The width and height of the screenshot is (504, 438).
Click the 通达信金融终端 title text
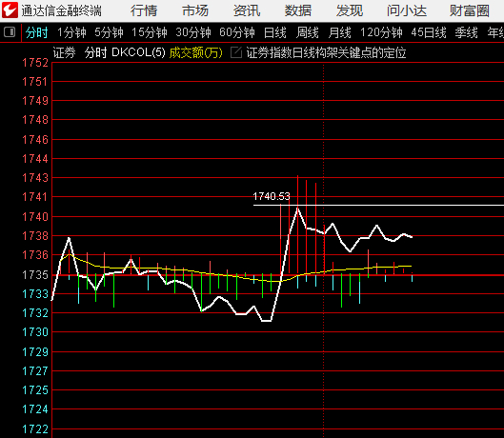pos(61,10)
